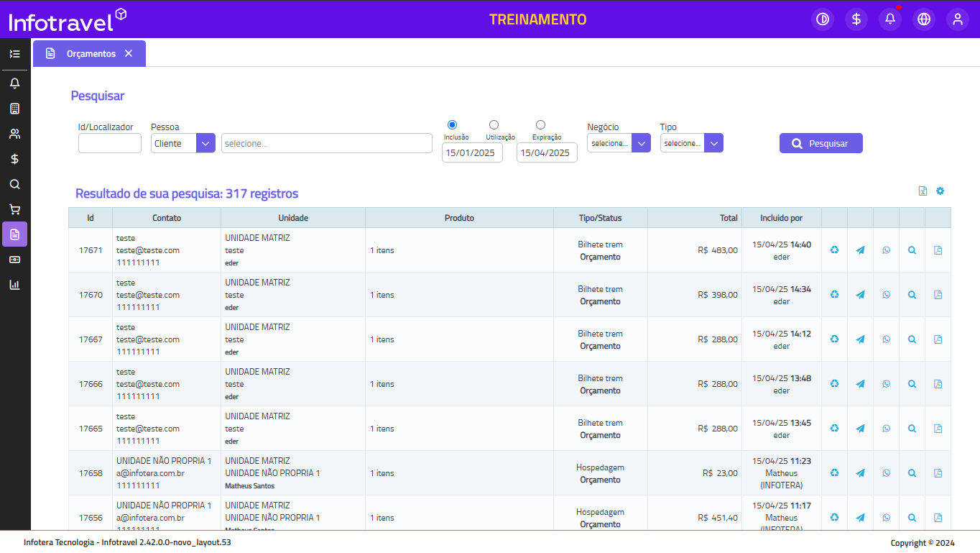The width and height of the screenshot is (980, 553).
Task: Click the Pesquisar button
Action: 820,143
